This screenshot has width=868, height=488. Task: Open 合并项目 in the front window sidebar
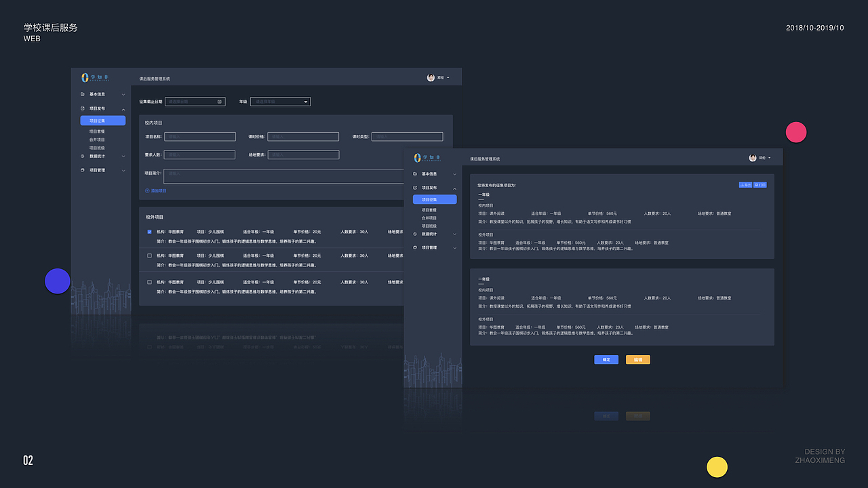tap(429, 218)
